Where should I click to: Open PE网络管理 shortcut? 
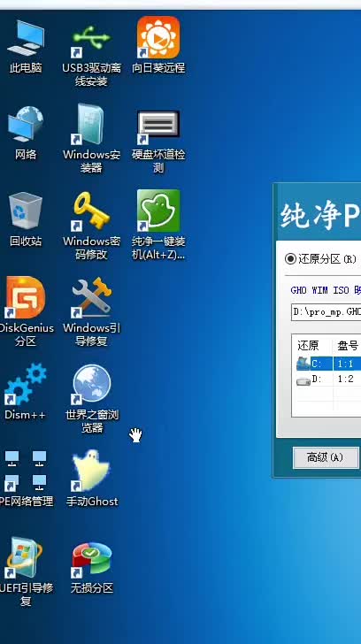[x=26, y=479]
